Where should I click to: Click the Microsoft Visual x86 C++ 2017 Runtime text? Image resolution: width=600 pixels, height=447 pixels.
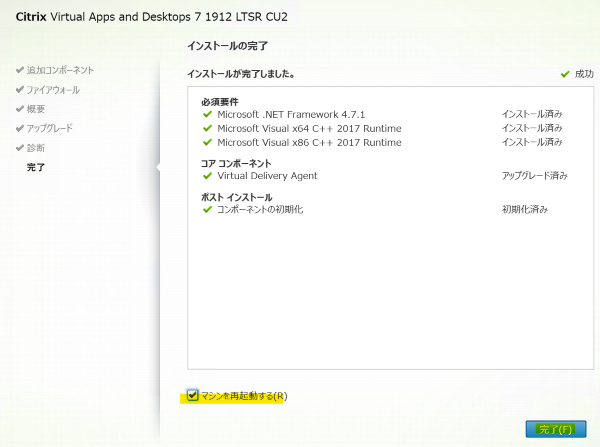(309, 142)
